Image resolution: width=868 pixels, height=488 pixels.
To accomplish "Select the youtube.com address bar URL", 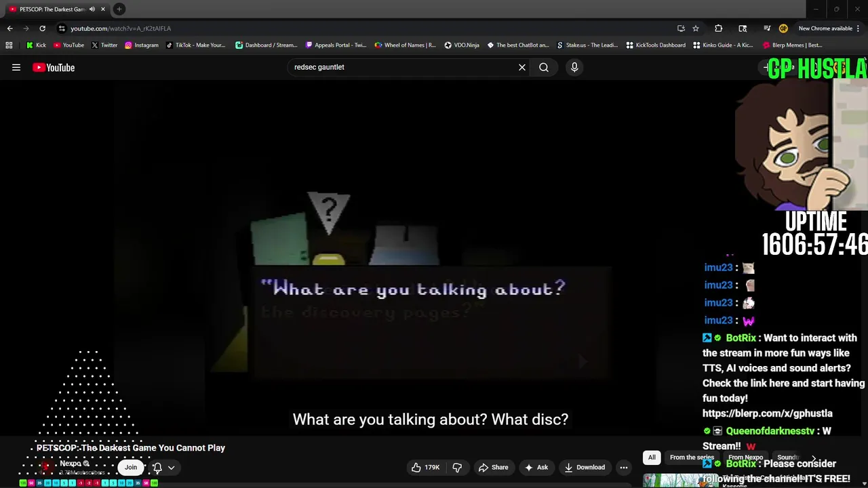I will point(121,28).
